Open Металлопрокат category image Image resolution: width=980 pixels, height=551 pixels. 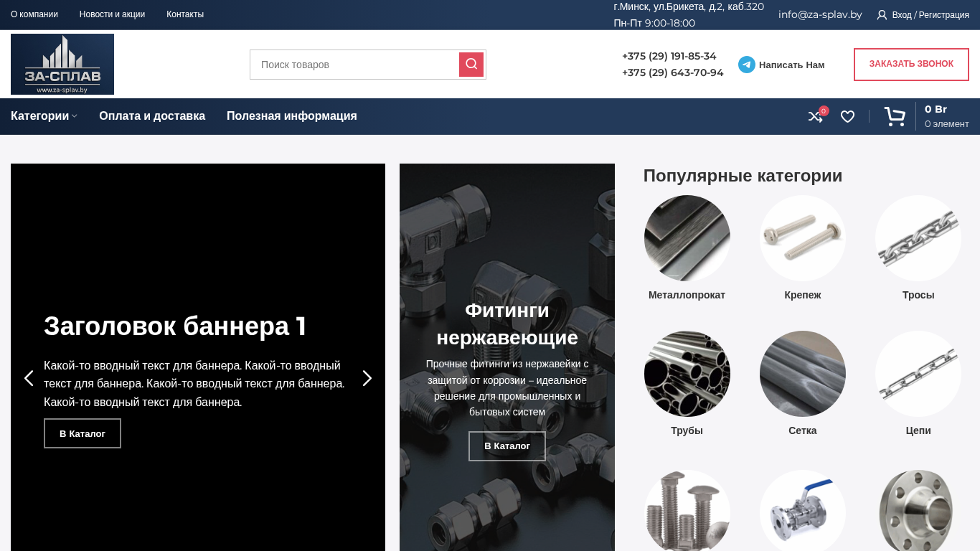(687, 238)
